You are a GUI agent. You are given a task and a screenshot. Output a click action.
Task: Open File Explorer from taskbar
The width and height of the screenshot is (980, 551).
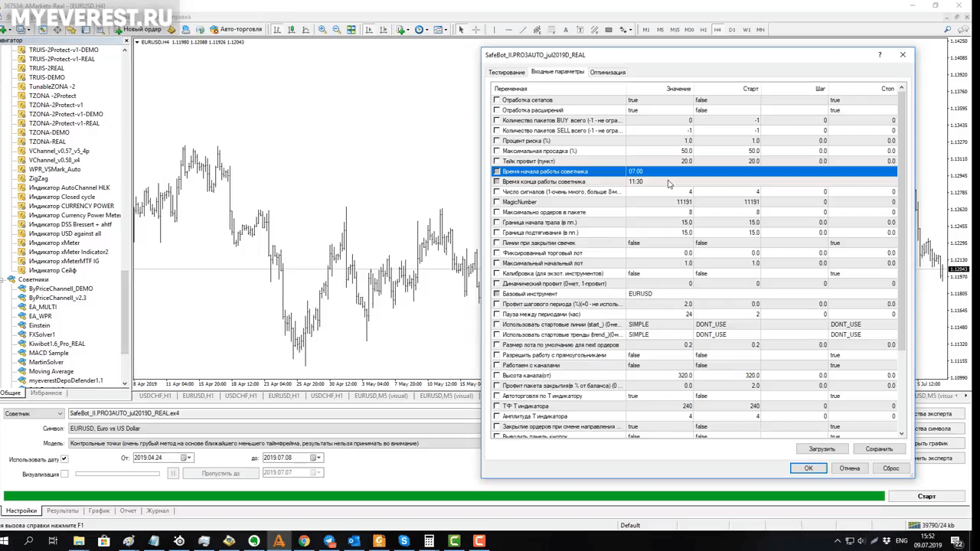pos(79,541)
